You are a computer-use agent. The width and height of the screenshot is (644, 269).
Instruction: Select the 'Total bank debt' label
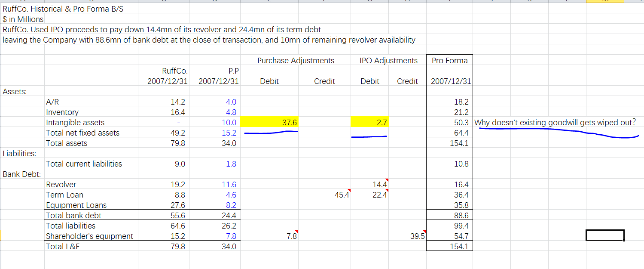pyautogui.click(x=73, y=215)
